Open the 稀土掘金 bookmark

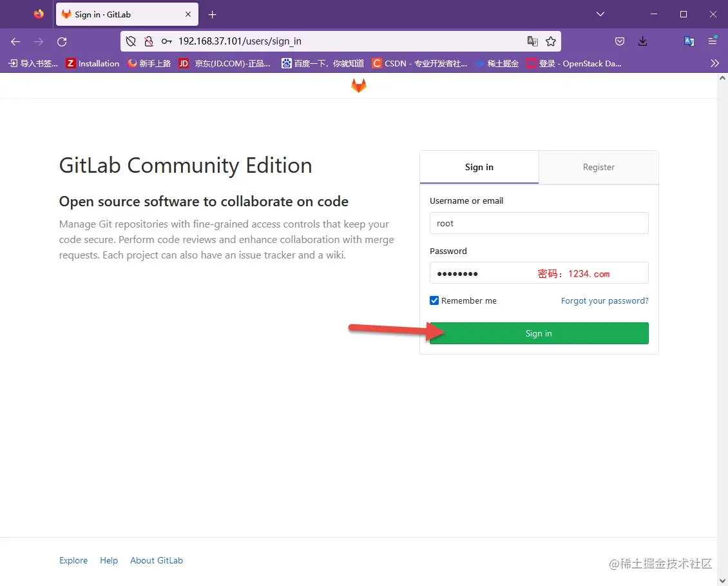497,63
